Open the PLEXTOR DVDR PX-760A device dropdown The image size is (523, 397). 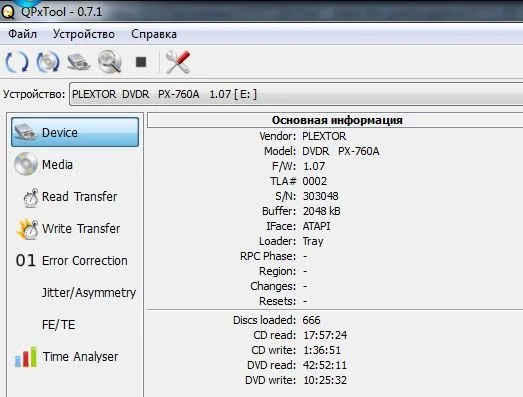pos(296,94)
